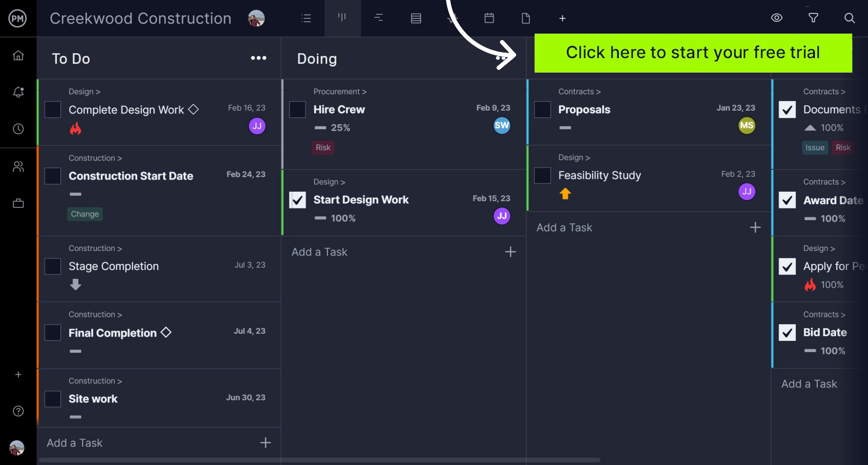The height and width of the screenshot is (465, 868).
Task: Click the horizontal scrollbar at bottom
Action: 319,460
